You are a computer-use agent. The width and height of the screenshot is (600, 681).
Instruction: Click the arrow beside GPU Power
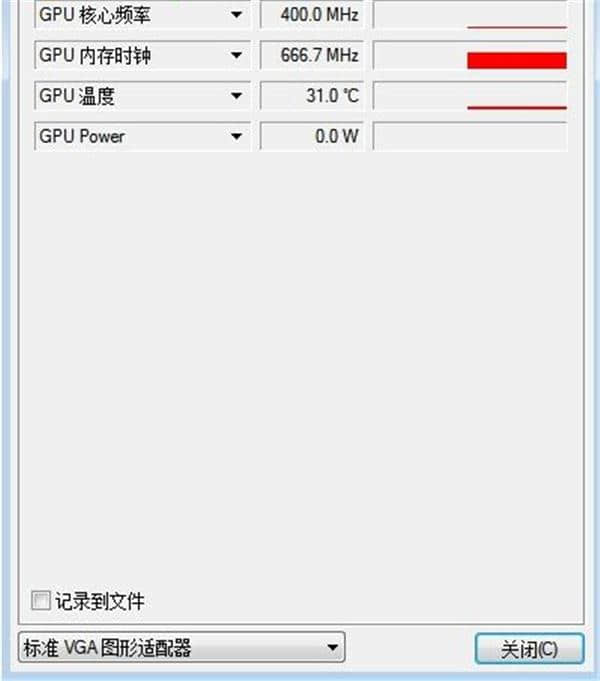click(x=236, y=136)
